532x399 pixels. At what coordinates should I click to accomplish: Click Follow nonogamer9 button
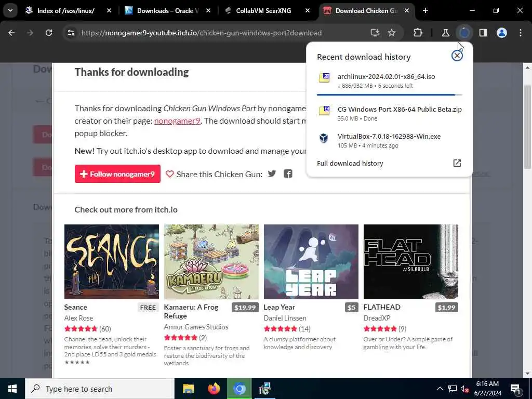[117, 174]
